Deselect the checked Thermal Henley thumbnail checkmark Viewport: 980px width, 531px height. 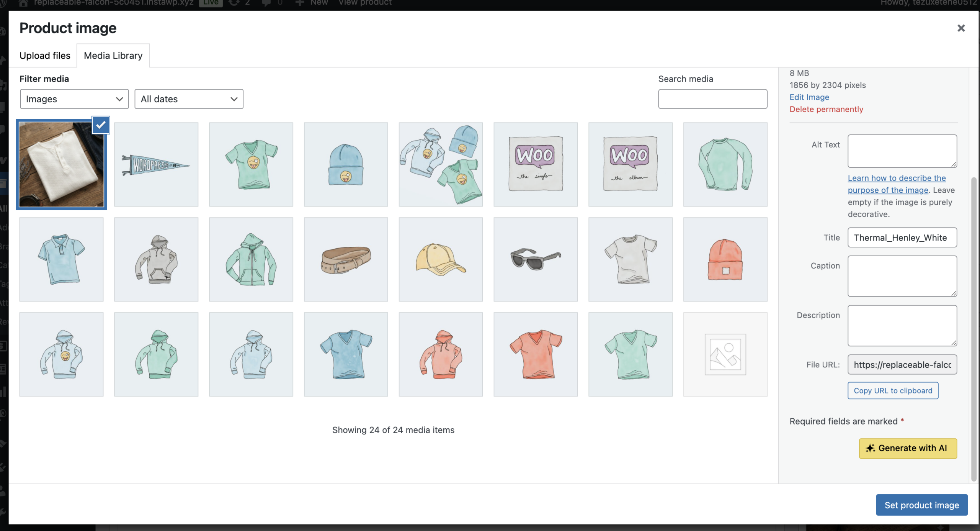point(101,125)
